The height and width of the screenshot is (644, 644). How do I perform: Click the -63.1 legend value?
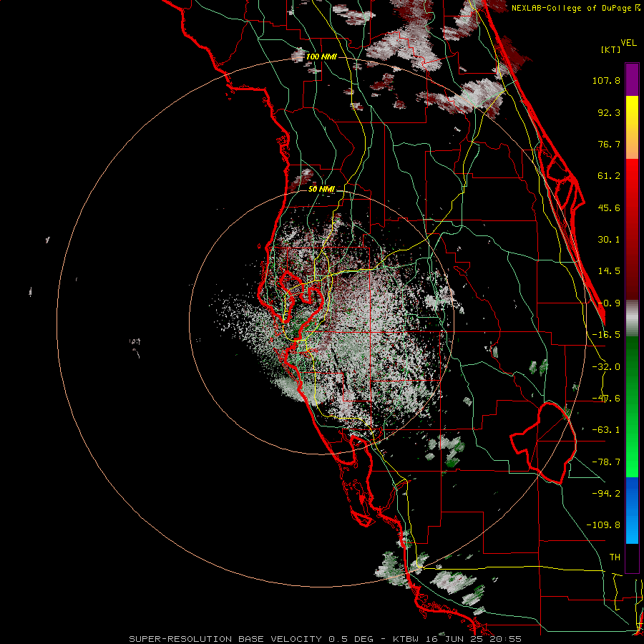[x=606, y=430]
